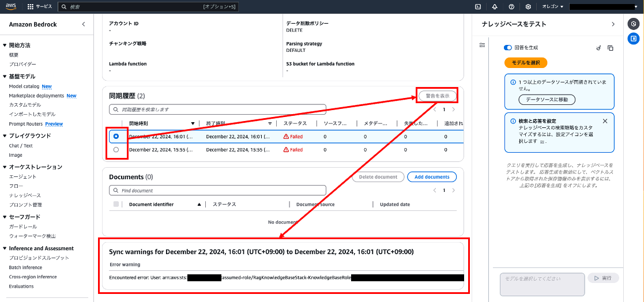The image size is (644, 302).
Task: Click the blue square icon on the right rail
Action: 633,39
